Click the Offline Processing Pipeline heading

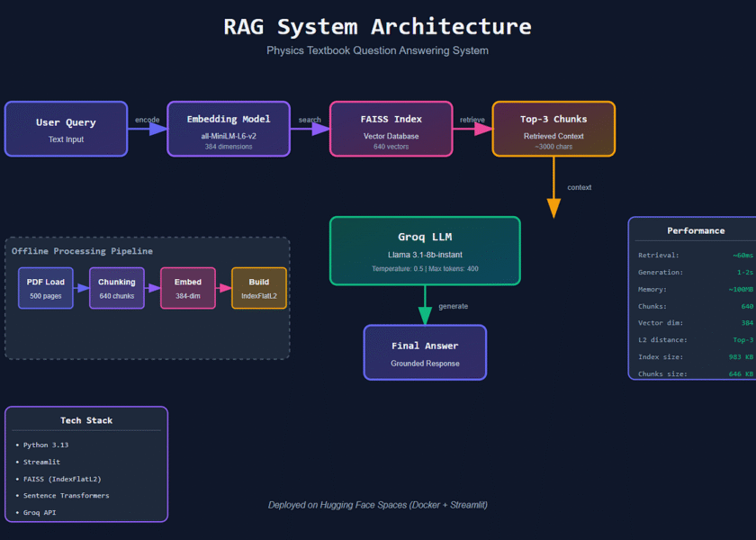click(x=82, y=251)
